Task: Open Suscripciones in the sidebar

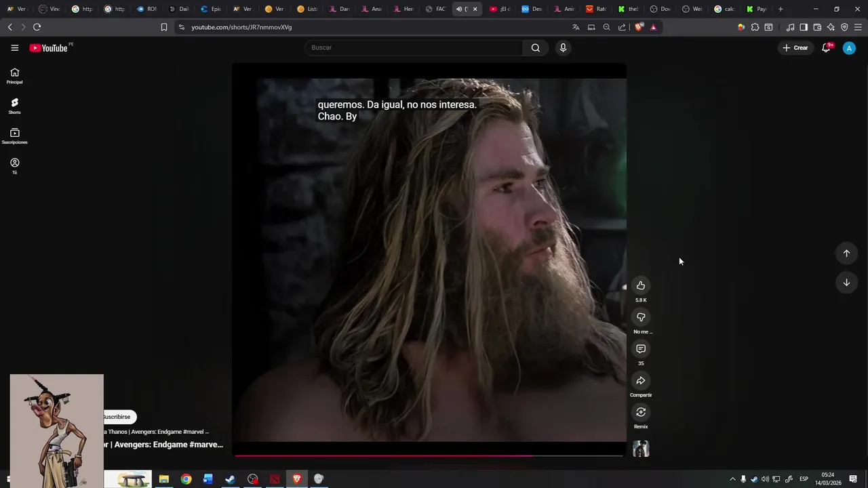Action: 14,136
